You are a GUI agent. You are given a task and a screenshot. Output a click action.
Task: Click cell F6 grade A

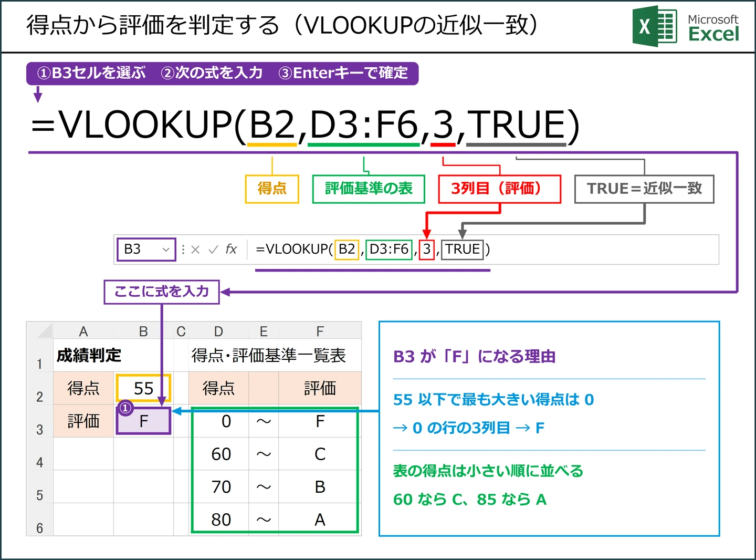(x=319, y=518)
